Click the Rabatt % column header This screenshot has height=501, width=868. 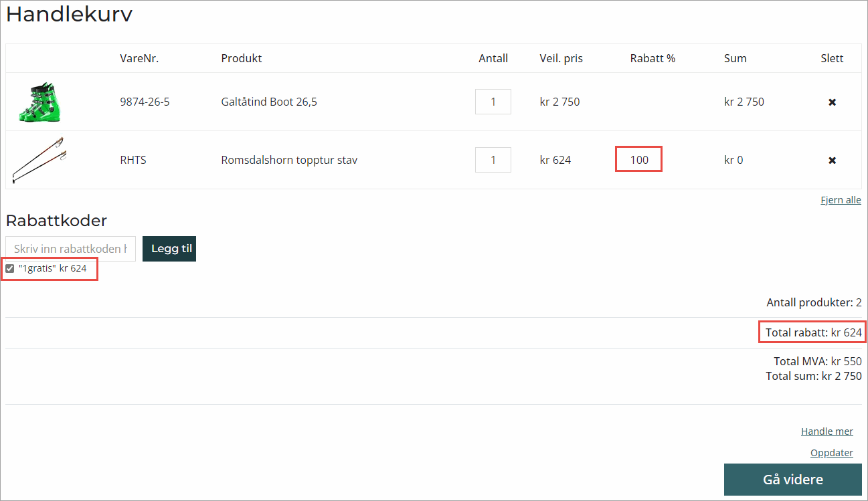click(x=653, y=58)
